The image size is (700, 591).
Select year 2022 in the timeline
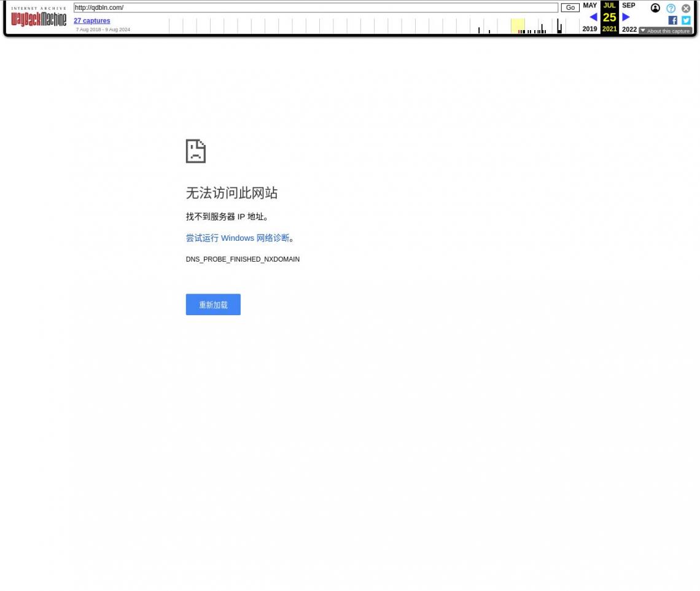point(629,29)
